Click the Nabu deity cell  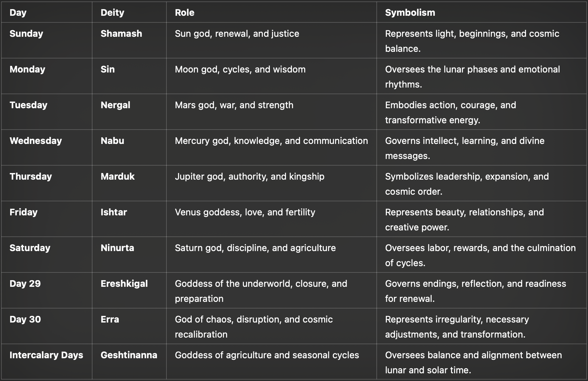[x=112, y=141]
